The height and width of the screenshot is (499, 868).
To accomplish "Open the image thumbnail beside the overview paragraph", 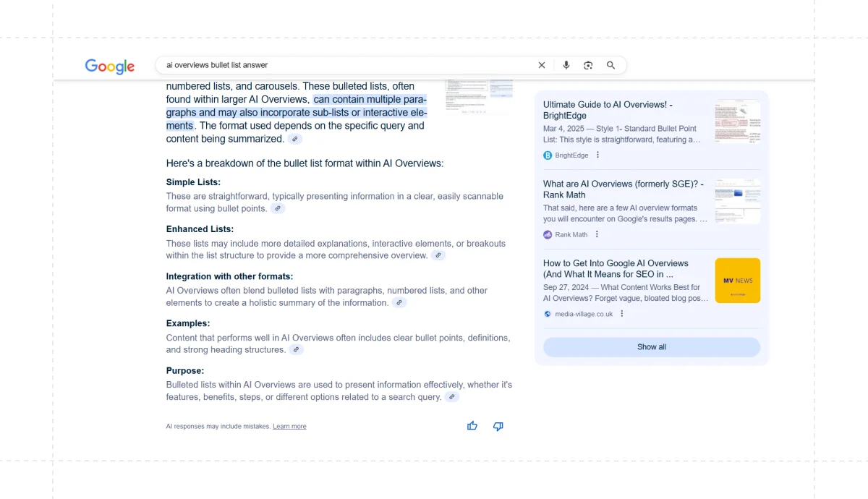I will point(479,97).
